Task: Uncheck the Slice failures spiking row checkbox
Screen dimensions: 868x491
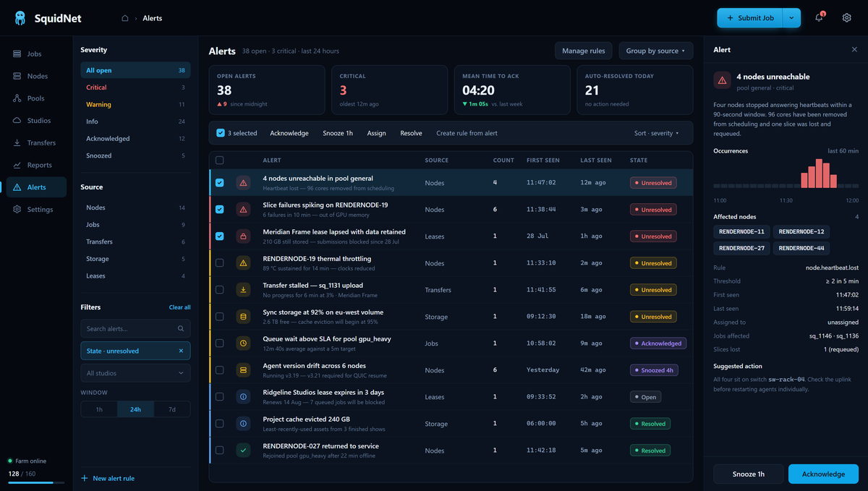Action: (220, 210)
